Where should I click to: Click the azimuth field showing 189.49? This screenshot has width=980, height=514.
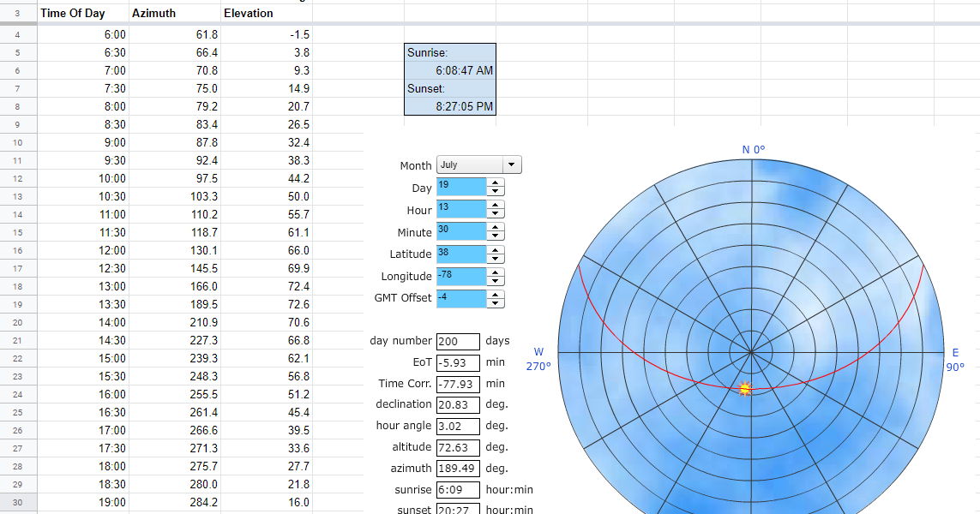(x=458, y=469)
